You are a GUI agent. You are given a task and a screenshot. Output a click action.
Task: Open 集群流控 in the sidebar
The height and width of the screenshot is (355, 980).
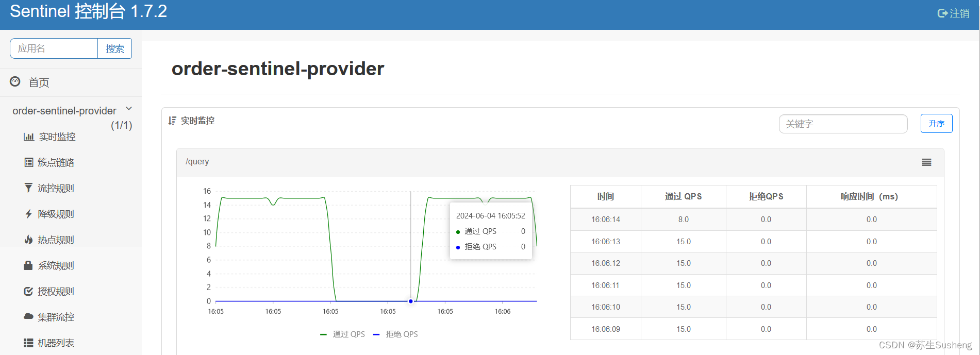(x=56, y=317)
